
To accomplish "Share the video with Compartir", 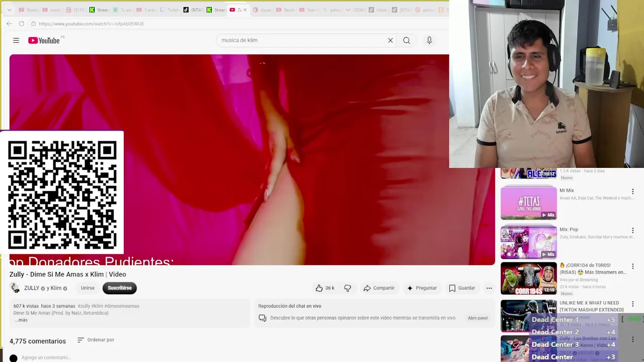I will coord(379,288).
